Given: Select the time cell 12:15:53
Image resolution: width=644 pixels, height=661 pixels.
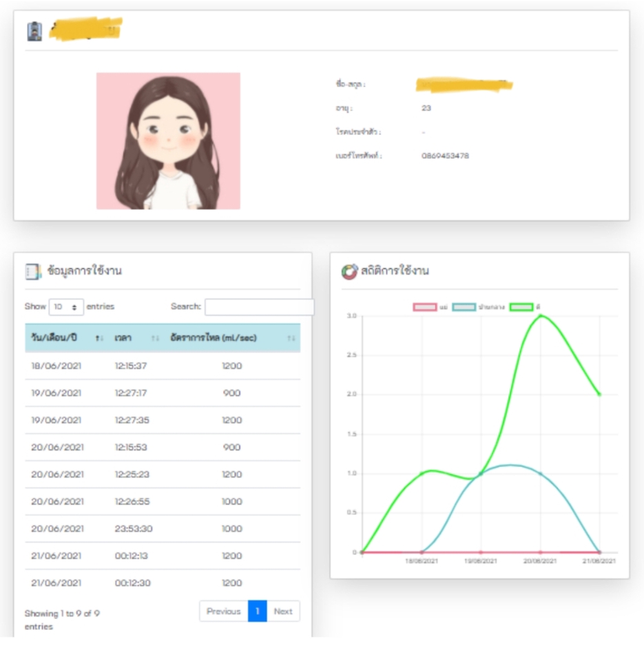Looking at the screenshot, I should pos(131,448).
